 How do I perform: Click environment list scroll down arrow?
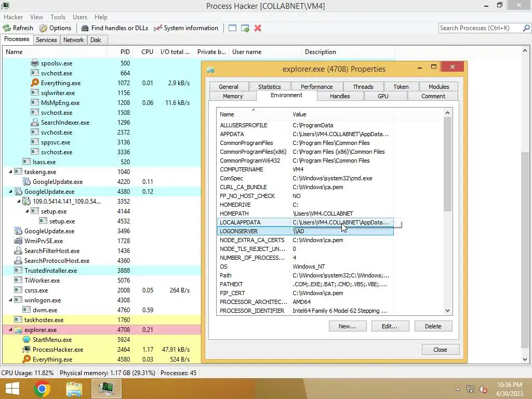point(447,311)
